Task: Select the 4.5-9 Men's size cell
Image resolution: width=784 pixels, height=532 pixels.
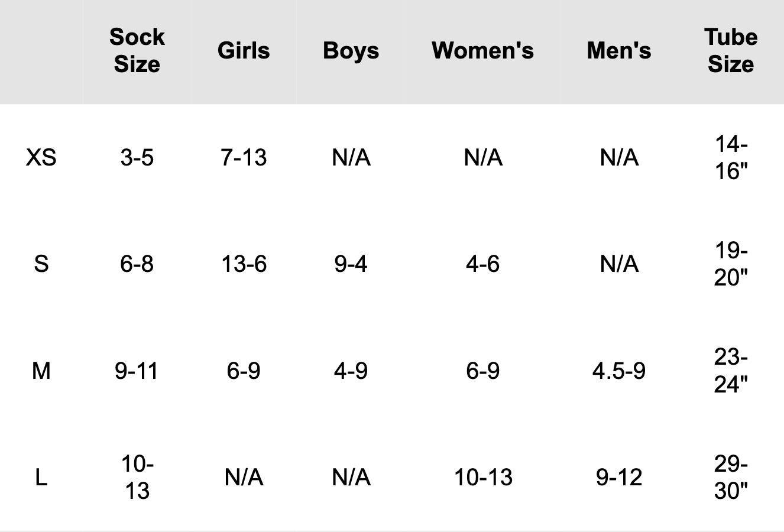Action: pos(619,371)
